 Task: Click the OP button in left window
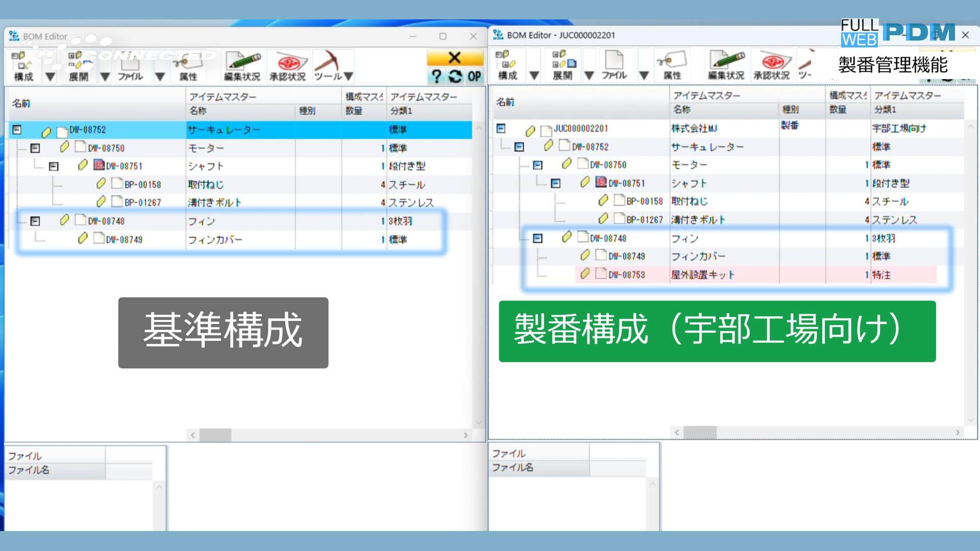(x=473, y=78)
